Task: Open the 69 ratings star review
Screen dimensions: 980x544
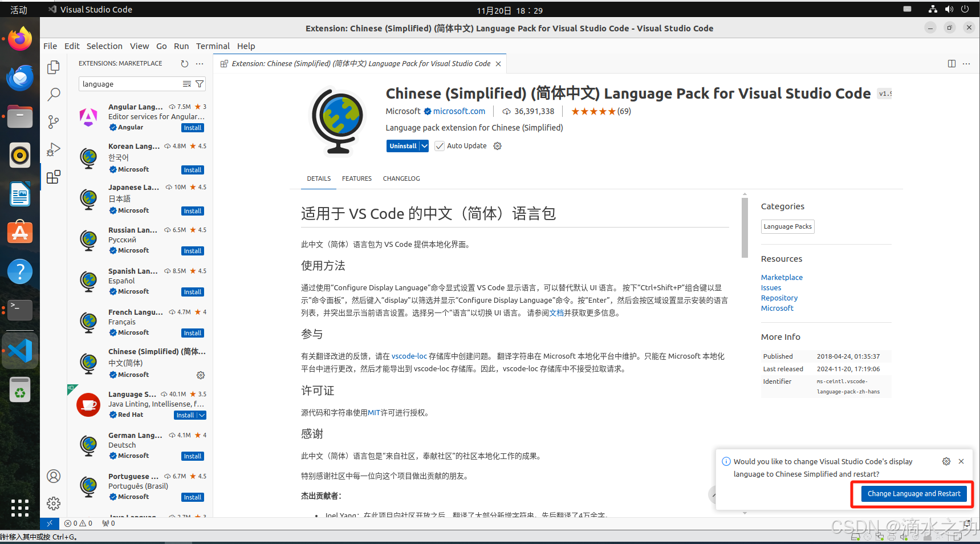Action: click(601, 111)
